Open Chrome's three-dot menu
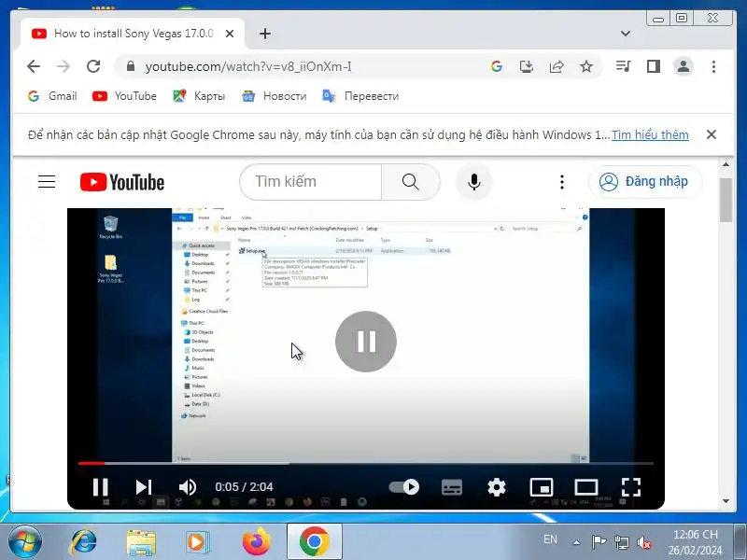 click(x=713, y=66)
